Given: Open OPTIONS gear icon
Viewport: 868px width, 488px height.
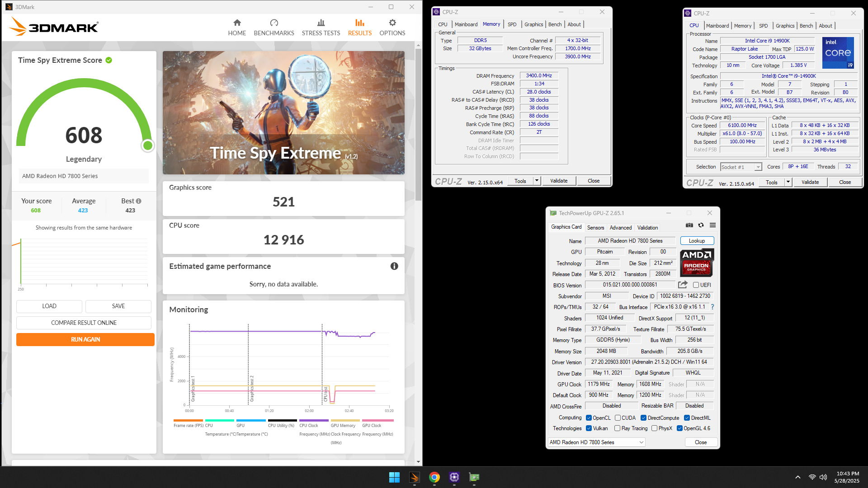Looking at the screenshot, I should [x=392, y=23].
